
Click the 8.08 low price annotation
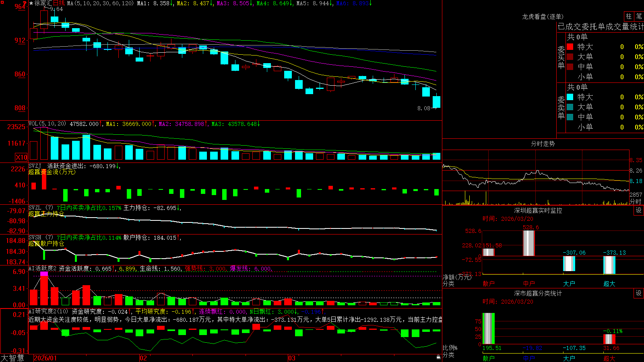point(424,108)
